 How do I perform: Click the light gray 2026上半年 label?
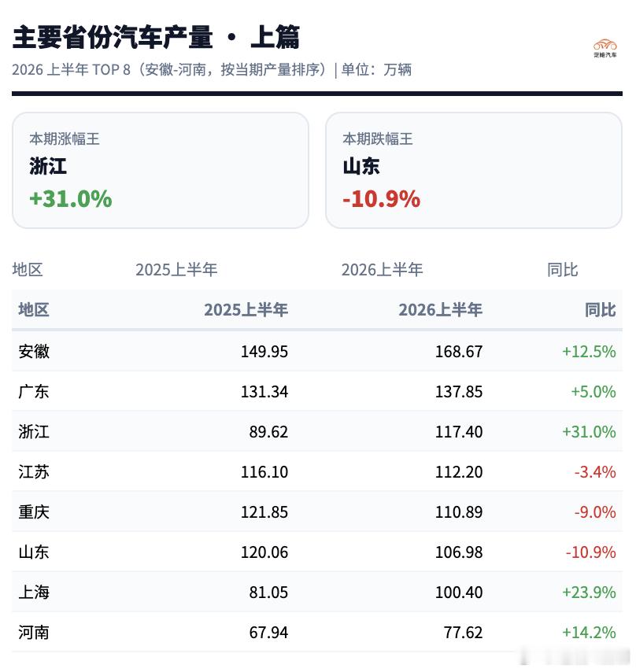click(x=383, y=270)
